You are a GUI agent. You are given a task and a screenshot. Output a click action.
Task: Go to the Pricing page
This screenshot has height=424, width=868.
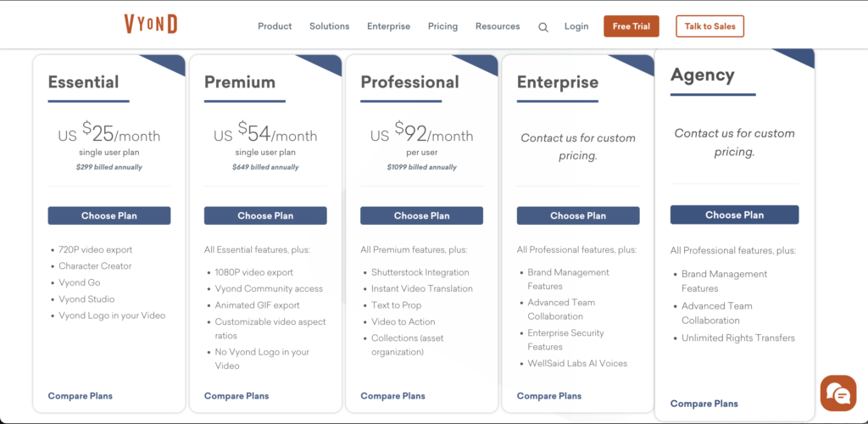click(x=442, y=26)
